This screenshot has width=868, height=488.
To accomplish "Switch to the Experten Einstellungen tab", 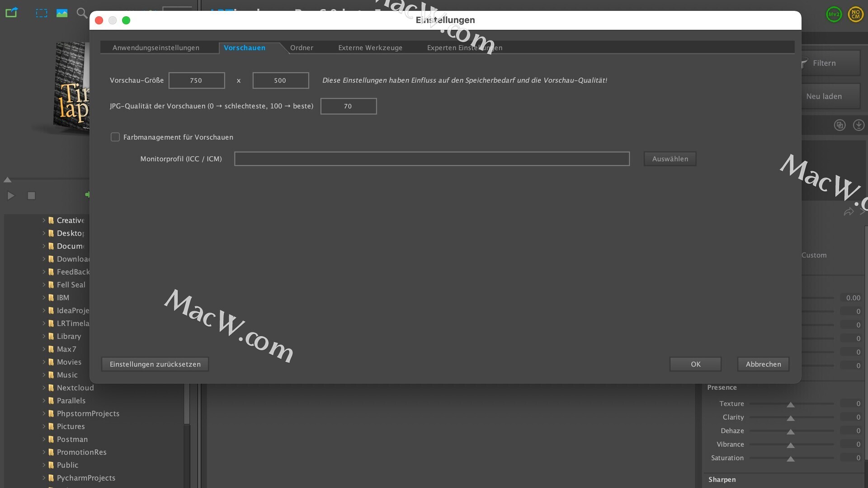I will coord(465,48).
